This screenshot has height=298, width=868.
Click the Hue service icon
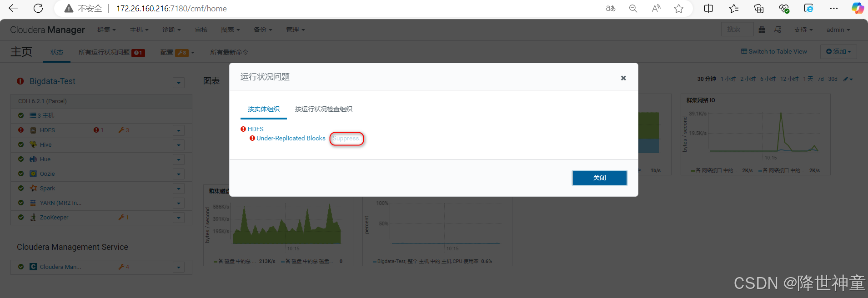coord(33,159)
